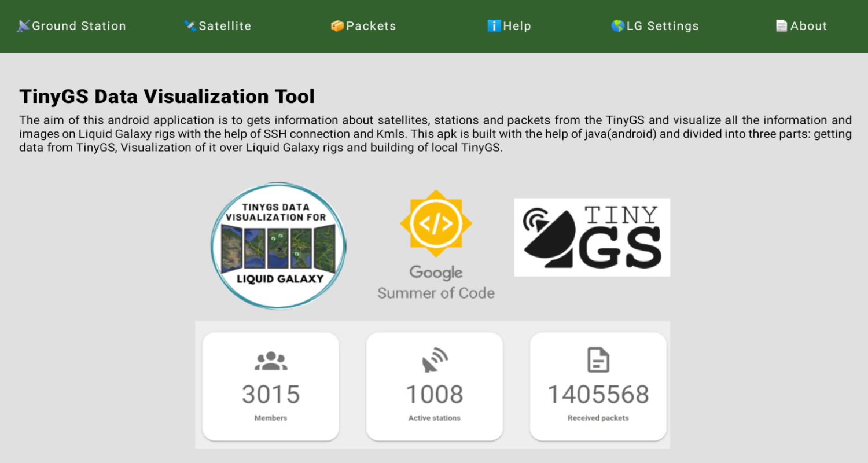Open the Ground Station menu item
Viewport: 868px width, 463px height.
tap(72, 26)
